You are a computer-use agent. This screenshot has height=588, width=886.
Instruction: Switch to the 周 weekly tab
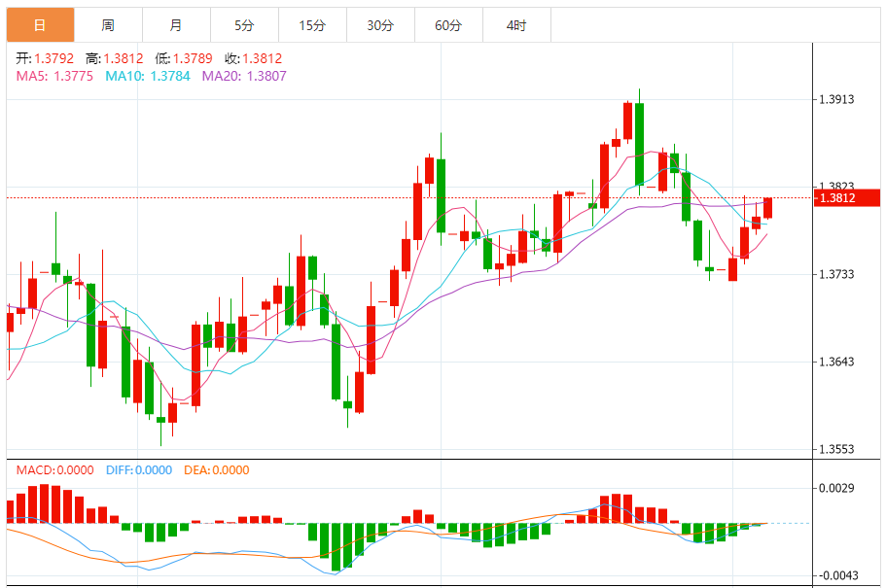coord(108,25)
